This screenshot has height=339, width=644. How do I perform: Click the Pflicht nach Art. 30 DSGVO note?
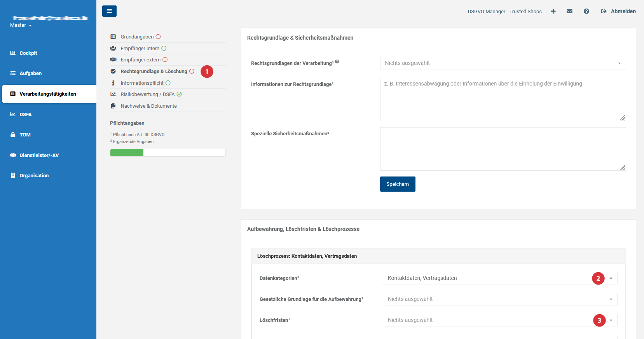click(x=137, y=135)
